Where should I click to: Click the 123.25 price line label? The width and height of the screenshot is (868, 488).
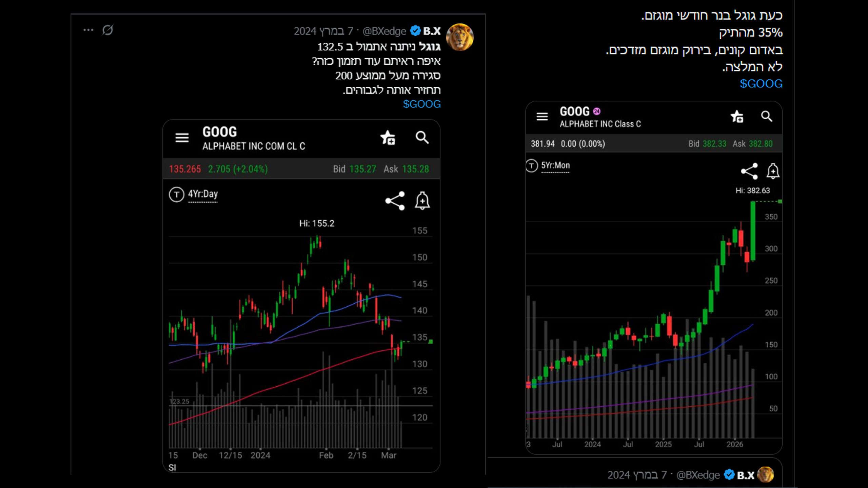click(x=179, y=402)
